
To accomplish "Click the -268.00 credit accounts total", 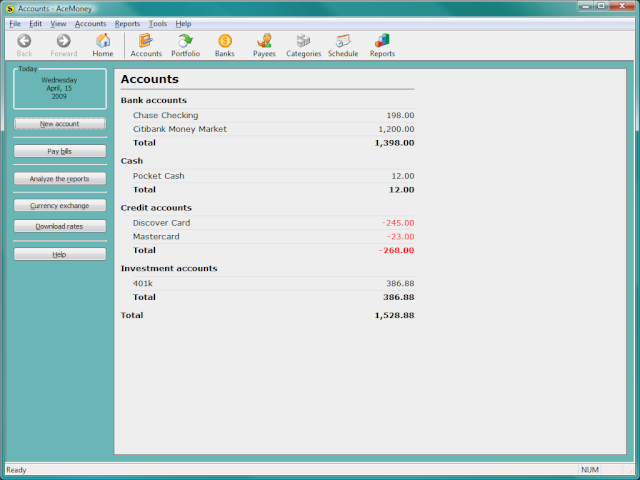I will 396,250.
